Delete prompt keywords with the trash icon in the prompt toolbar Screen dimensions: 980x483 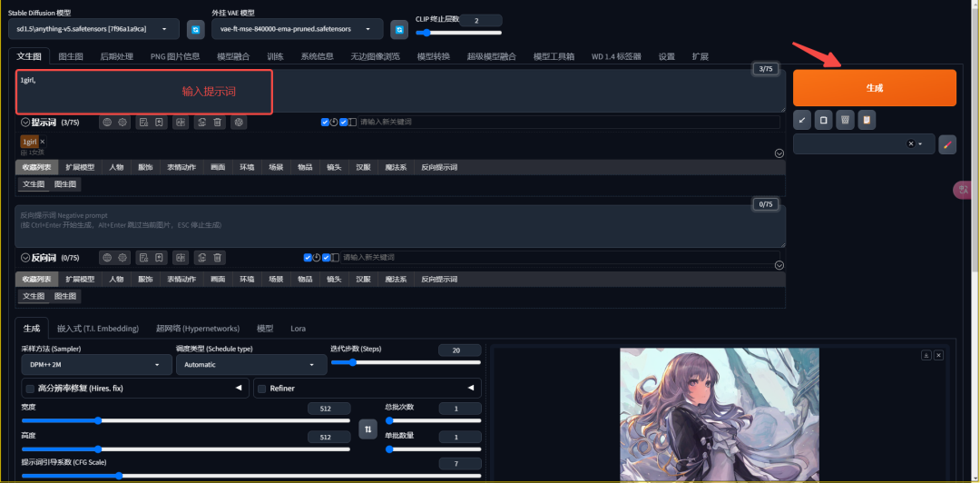pyautogui.click(x=217, y=123)
